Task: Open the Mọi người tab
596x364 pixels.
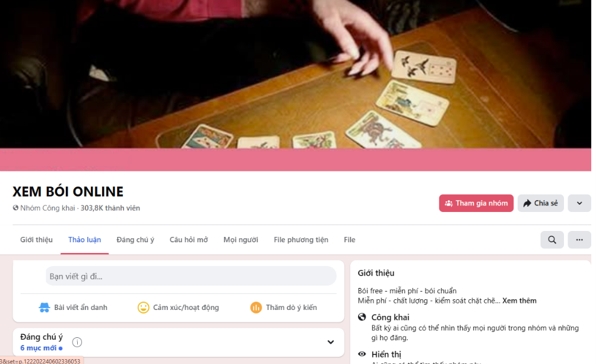Action: point(240,240)
